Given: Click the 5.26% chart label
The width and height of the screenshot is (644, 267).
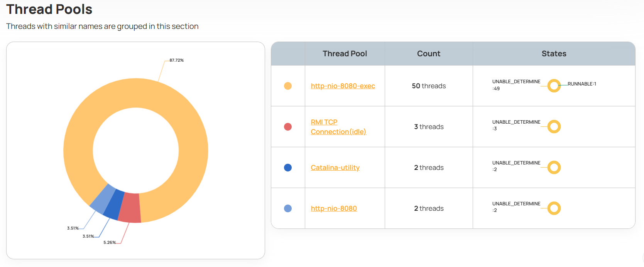Looking at the screenshot, I should click(110, 242).
